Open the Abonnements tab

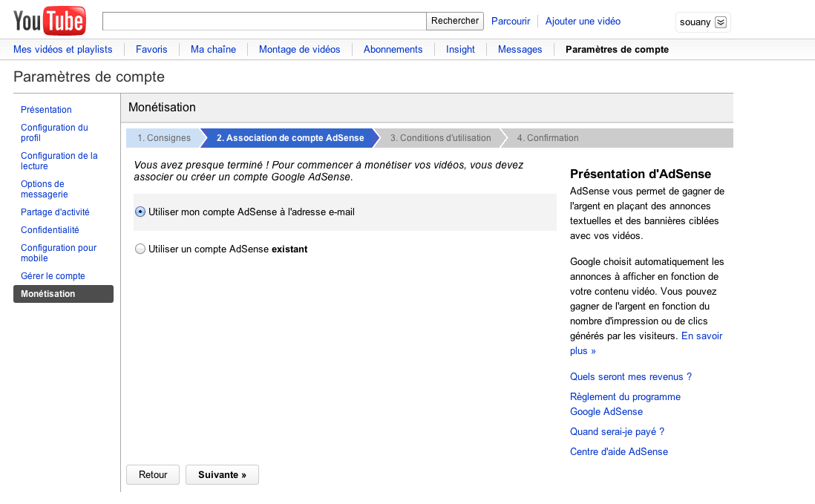tap(393, 49)
